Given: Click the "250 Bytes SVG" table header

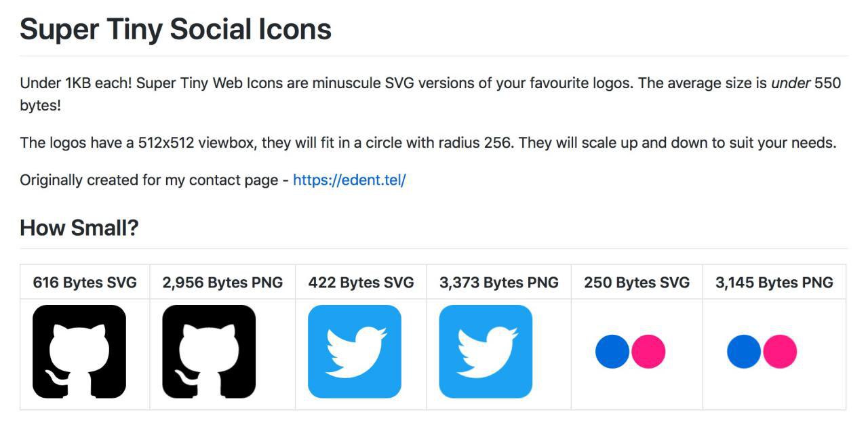Looking at the screenshot, I should 637,283.
